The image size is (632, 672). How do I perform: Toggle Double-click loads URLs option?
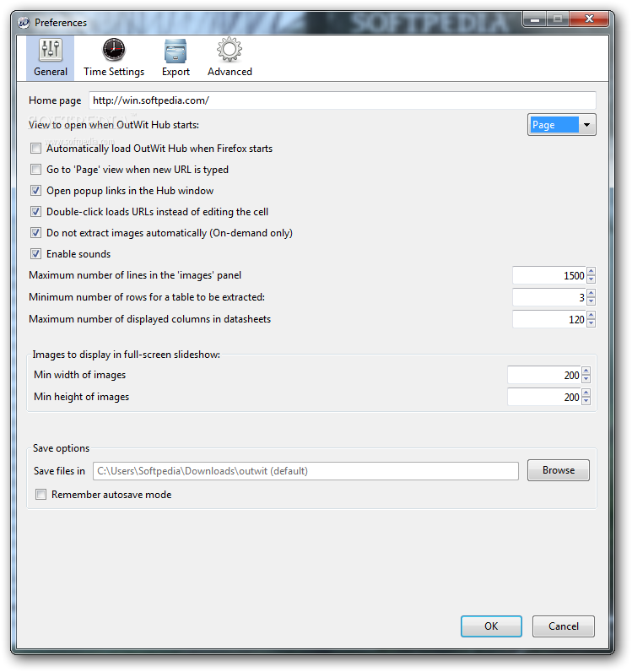(35, 211)
